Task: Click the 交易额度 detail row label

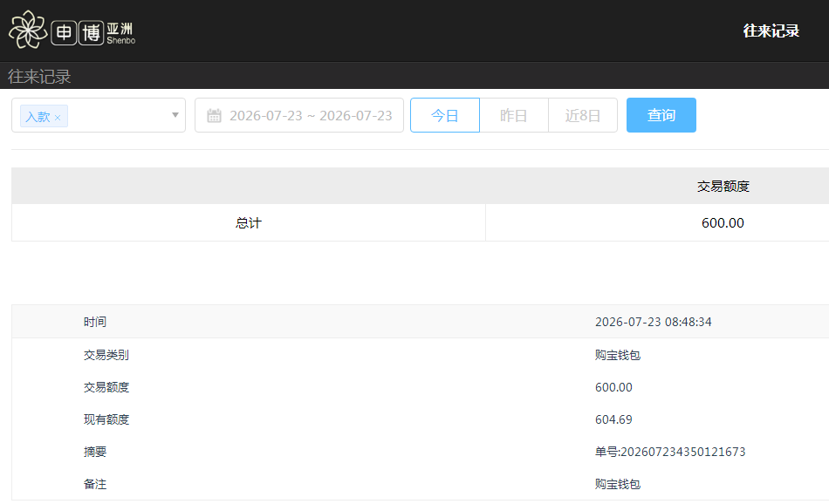Action: pos(106,387)
